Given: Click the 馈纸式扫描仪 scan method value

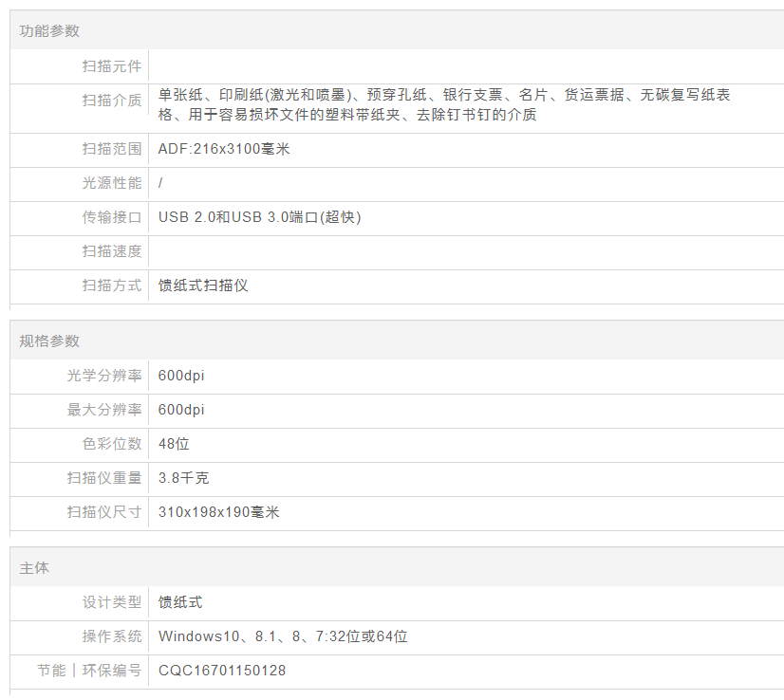Looking at the screenshot, I should pos(203,286).
